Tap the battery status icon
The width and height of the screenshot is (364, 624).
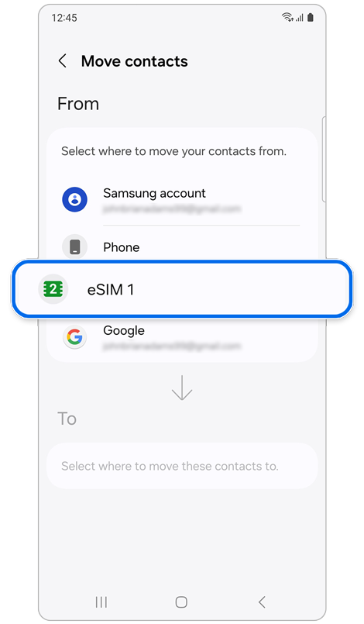311,17
